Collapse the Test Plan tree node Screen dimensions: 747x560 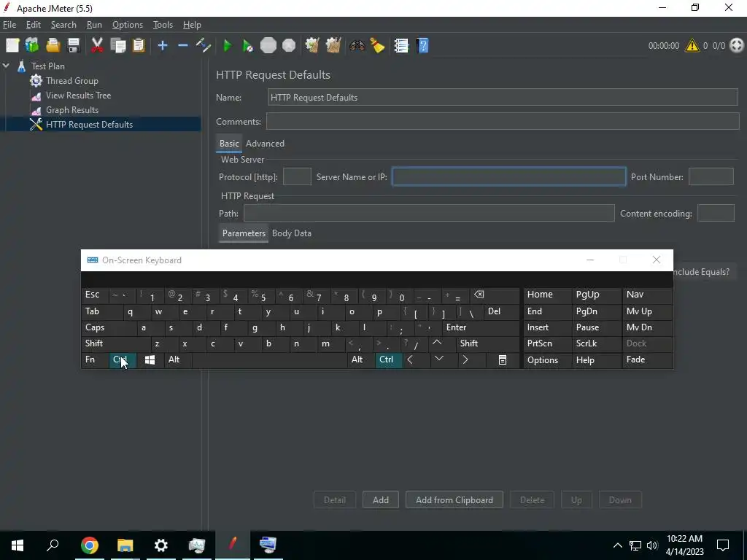click(6, 66)
